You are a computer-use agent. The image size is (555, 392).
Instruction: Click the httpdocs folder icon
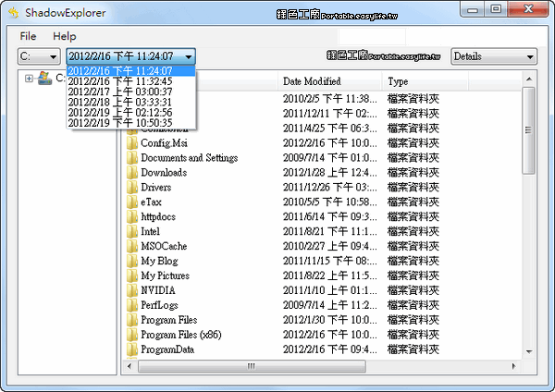[x=132, y=217]
